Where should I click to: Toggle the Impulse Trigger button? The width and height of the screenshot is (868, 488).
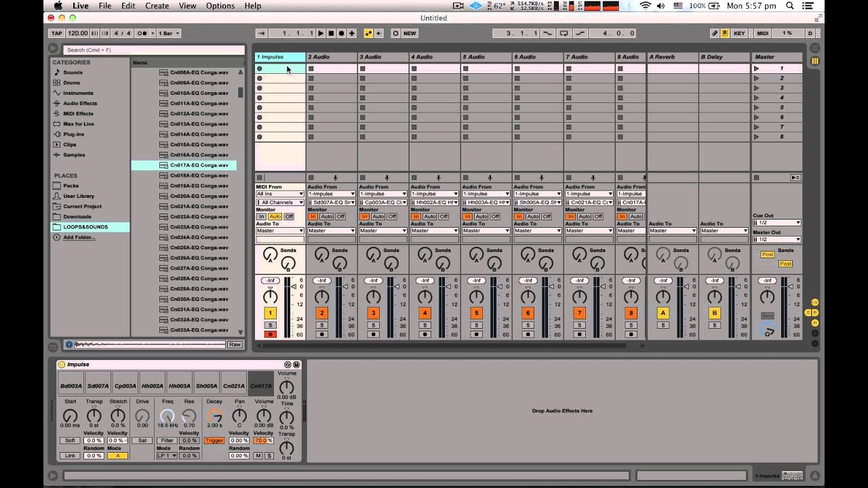[x=214, y=441]
